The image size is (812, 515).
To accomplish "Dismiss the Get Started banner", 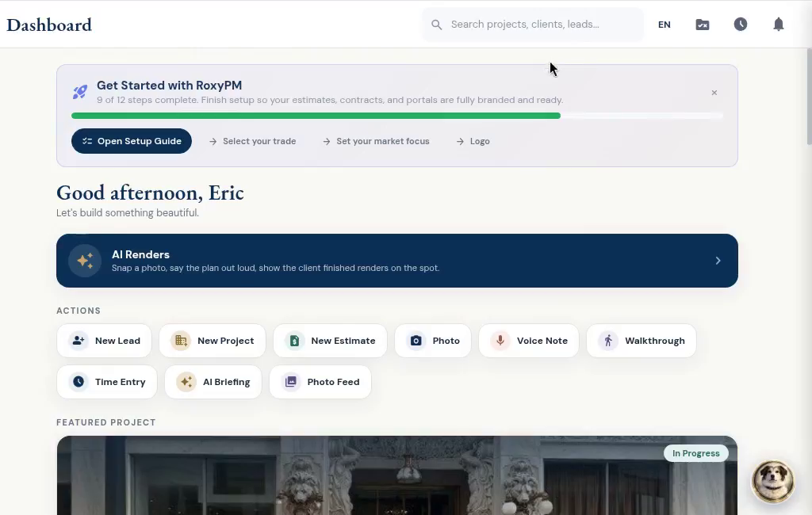I will point(714,93).
